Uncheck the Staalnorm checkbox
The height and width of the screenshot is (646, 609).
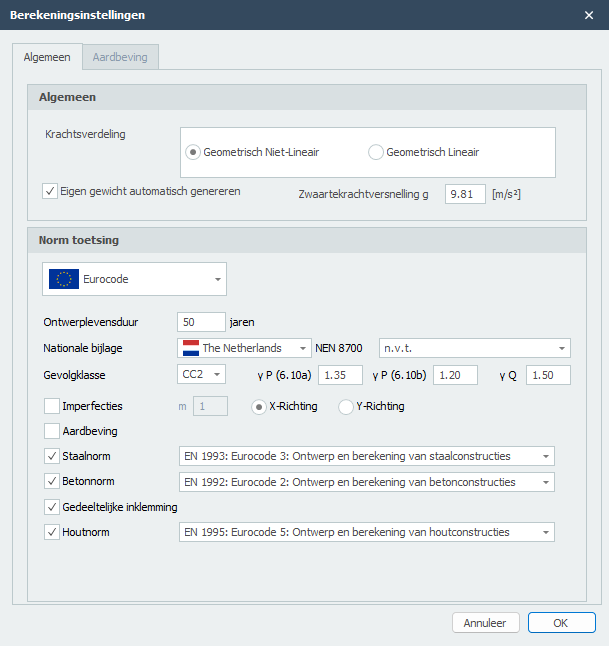point(52,456)
